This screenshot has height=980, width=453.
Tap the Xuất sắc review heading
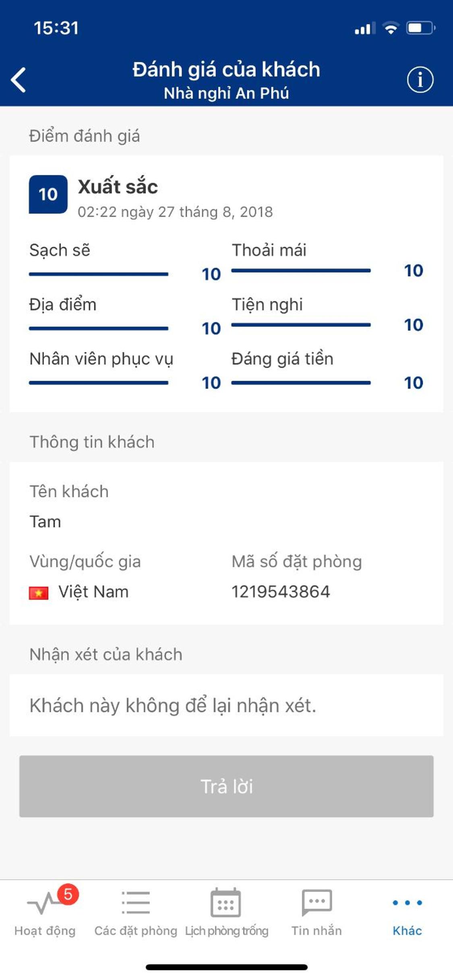[118, 187]
